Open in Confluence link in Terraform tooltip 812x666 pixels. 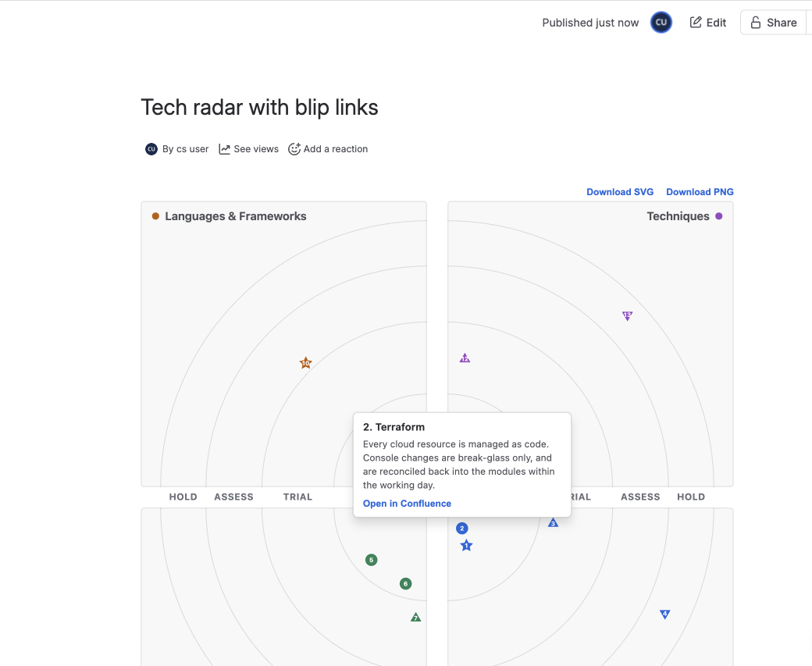click(x=407, y=504)
